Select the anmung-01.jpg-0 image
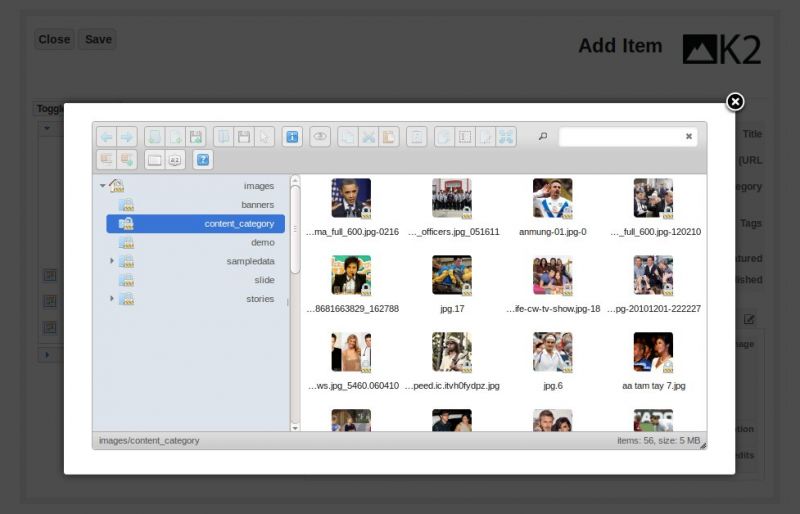Viewport: 800px width, 514px height. [553, 199]
